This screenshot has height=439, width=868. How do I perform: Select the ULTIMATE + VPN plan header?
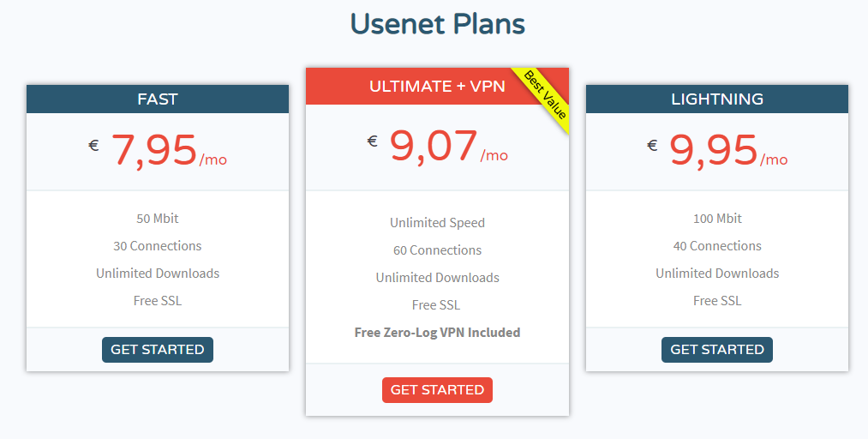437,87
